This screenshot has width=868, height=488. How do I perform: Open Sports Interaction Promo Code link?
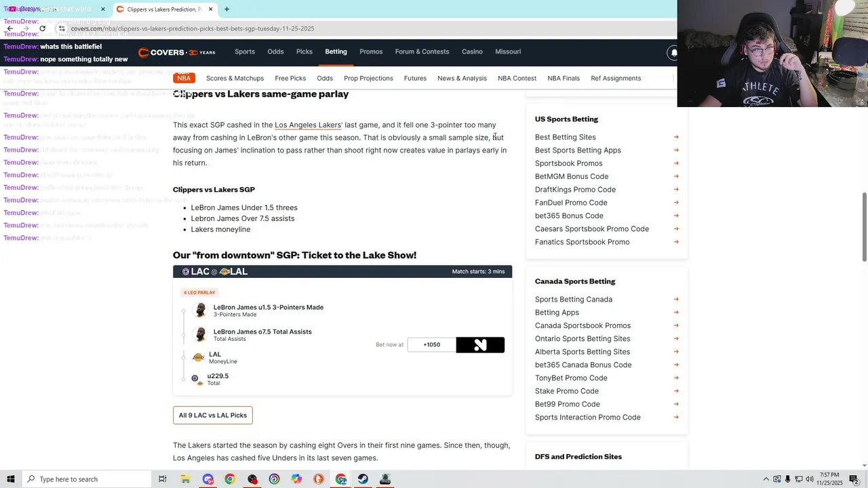(588, 418)
